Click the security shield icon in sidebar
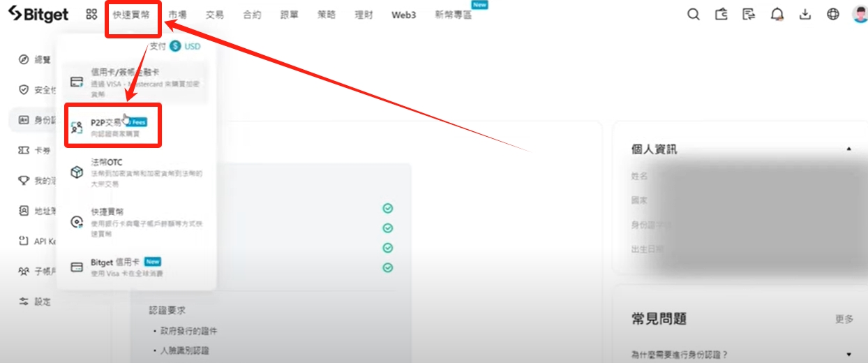The image size is (868, 363). point(24,89)
